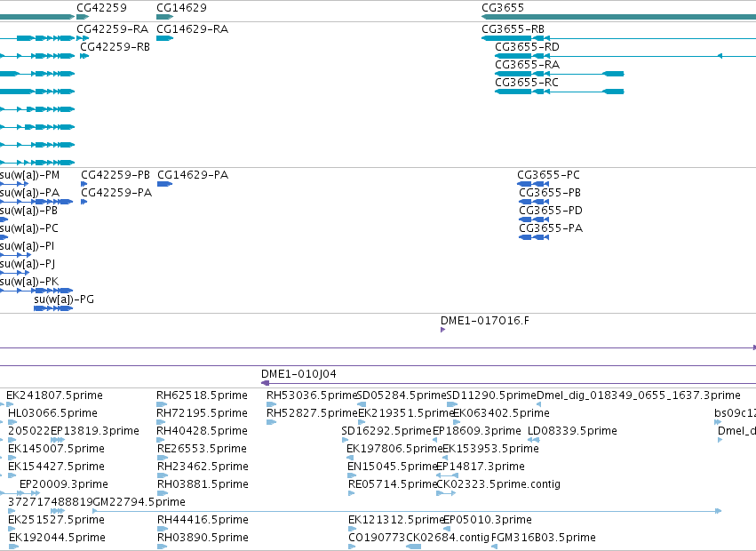Click the CG3655-RD transcript label
The width and height of the screenshot is (756, 551).
click(x=528, y=47)
